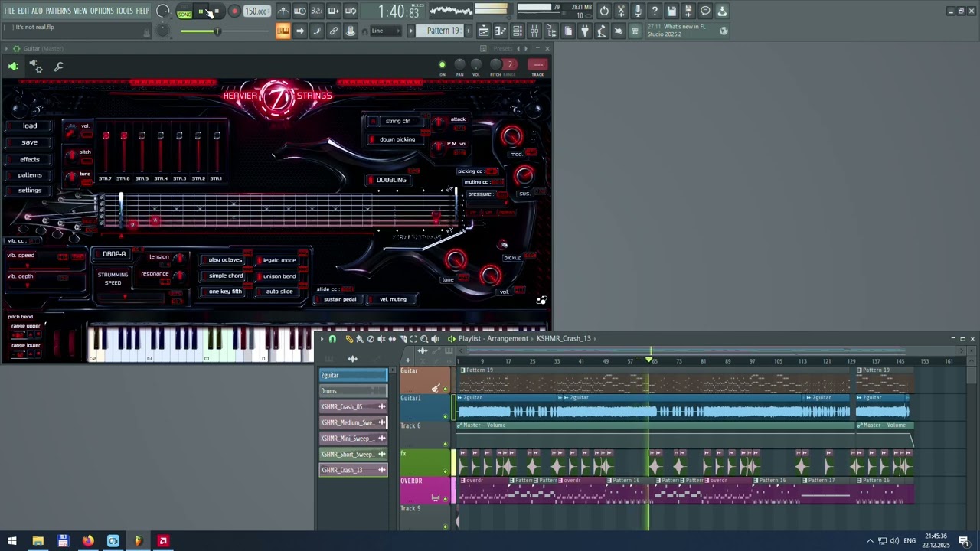Image resolution: width=980 pixels, height=551 pixels.
Task: Select the playlist mute tool
Action: 381,339
